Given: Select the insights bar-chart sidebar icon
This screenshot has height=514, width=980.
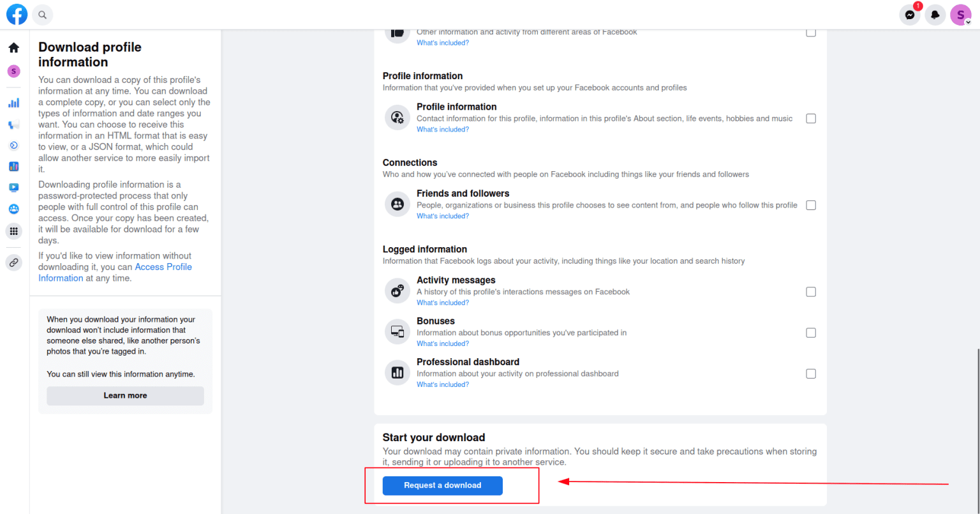Looking at the screenshot, I should [13, 102].
